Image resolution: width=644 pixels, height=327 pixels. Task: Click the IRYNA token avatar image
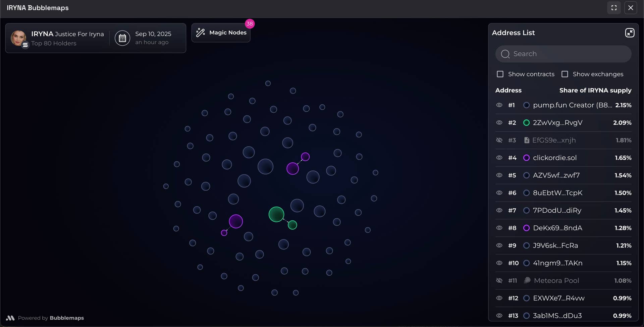tap(18, 38)
